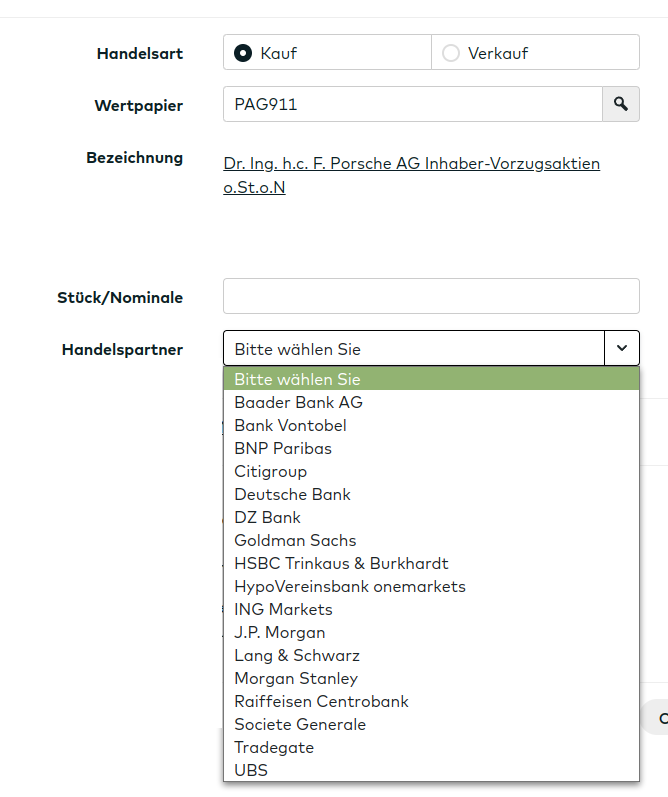Choose Deutsche Bank option
This screenshot has width=668, height=797.
tap(292, 494)
